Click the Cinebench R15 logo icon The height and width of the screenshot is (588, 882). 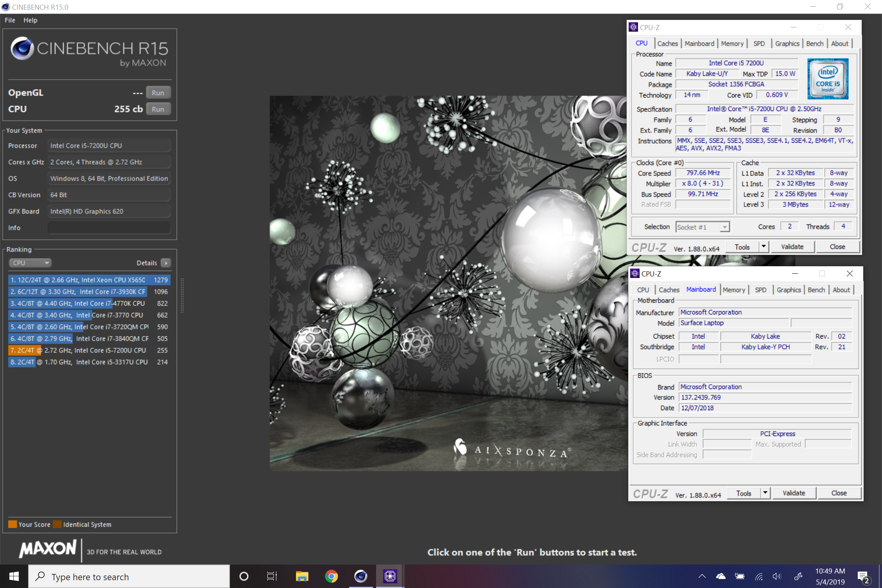22,48
